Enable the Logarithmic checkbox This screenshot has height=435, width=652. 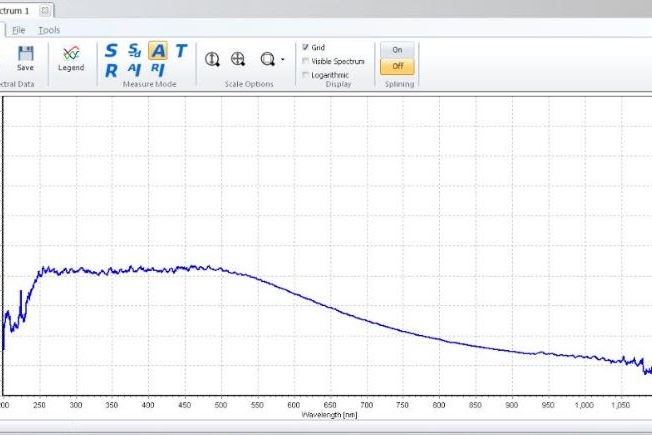[305, 75]
